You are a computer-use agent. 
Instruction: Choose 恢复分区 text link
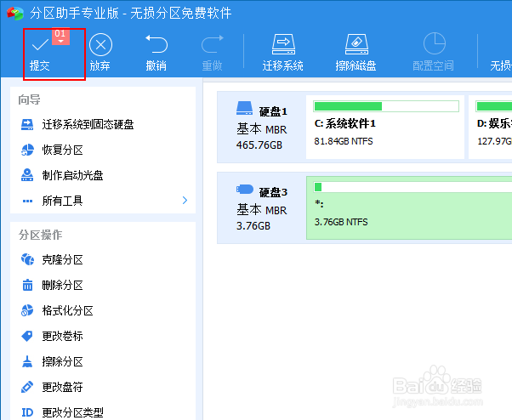coord(62,150)
